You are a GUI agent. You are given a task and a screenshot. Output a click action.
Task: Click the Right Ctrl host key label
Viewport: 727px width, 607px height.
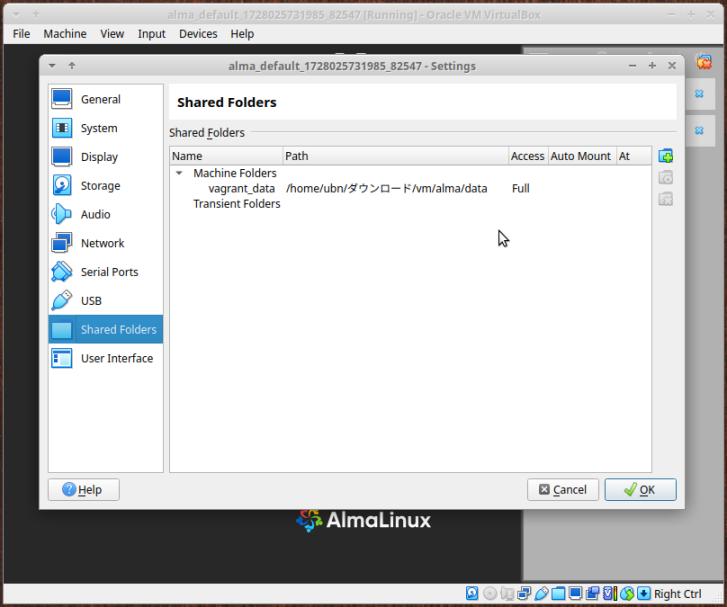677,594
